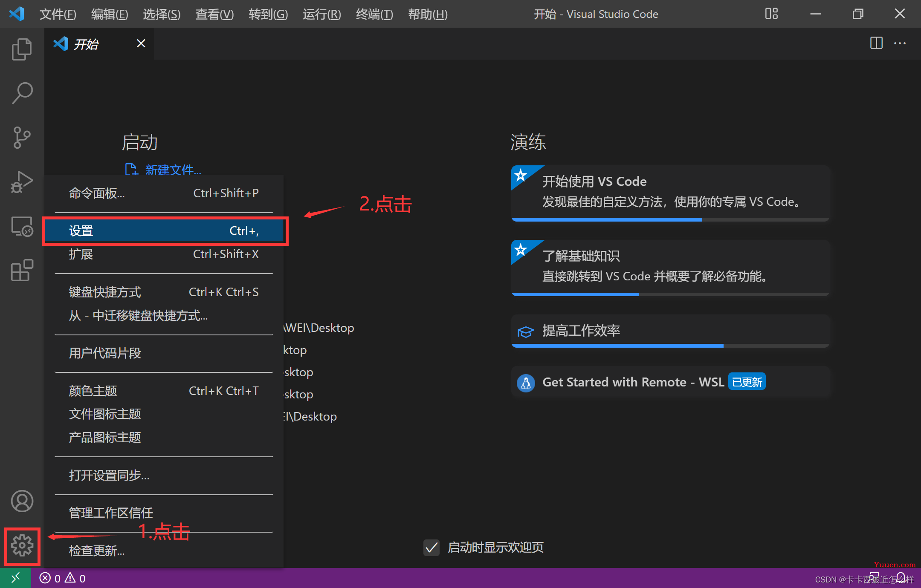Click the notifications bell in status bar

901,578
